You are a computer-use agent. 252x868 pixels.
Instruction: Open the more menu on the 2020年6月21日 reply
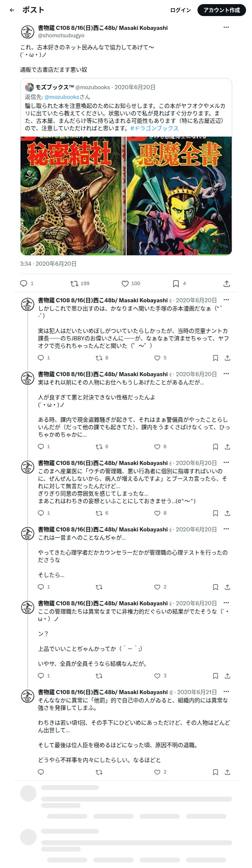point(226,691)
